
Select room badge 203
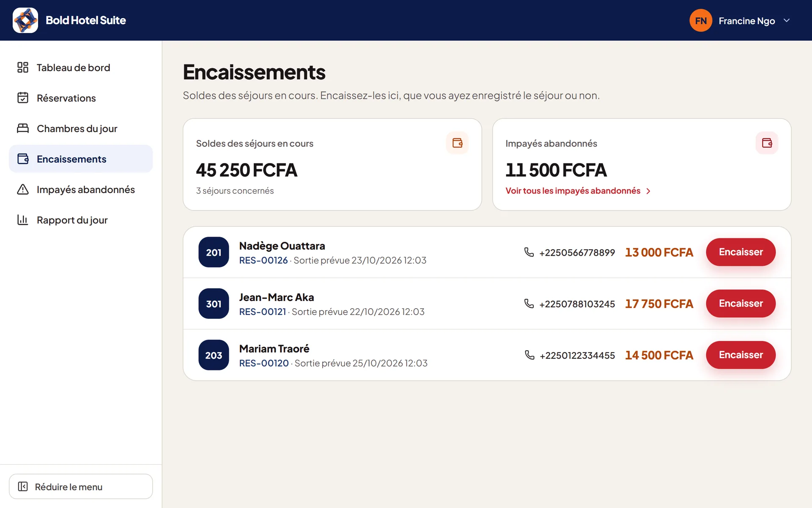point(214,355)
